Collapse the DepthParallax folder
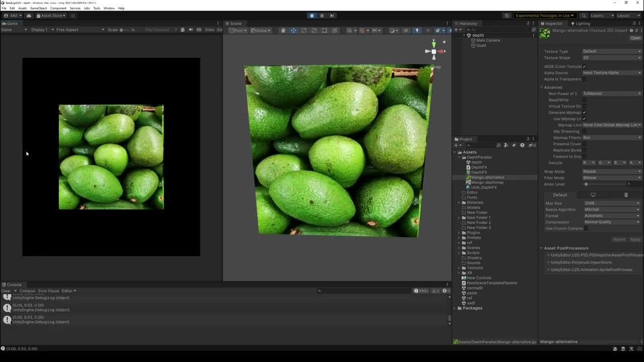 pyautogui.click(x=459, y=157)
